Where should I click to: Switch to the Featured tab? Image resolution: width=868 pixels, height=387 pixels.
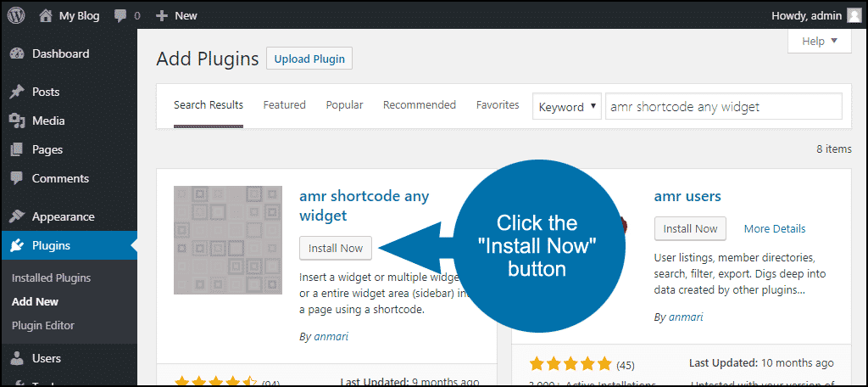click(285, 105)
